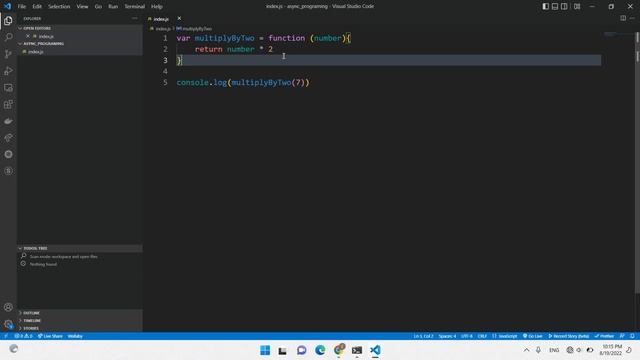Viewport: 640px width, 360px height.
Task: Open the Remote Explorer view
Action: 8,88
